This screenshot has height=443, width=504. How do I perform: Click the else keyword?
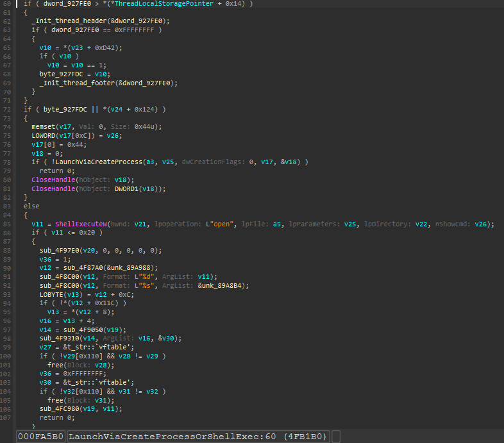[31, 206]
